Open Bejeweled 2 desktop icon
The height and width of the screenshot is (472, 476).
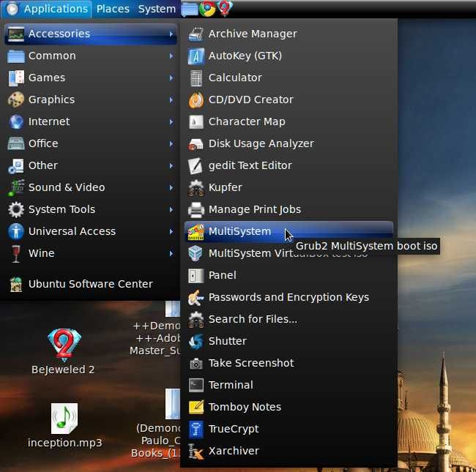64,345
